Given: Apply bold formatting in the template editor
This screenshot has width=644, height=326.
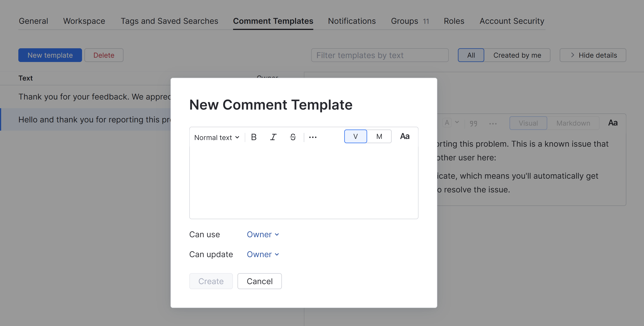Looking at the screenshot, I should pos(253,137).
